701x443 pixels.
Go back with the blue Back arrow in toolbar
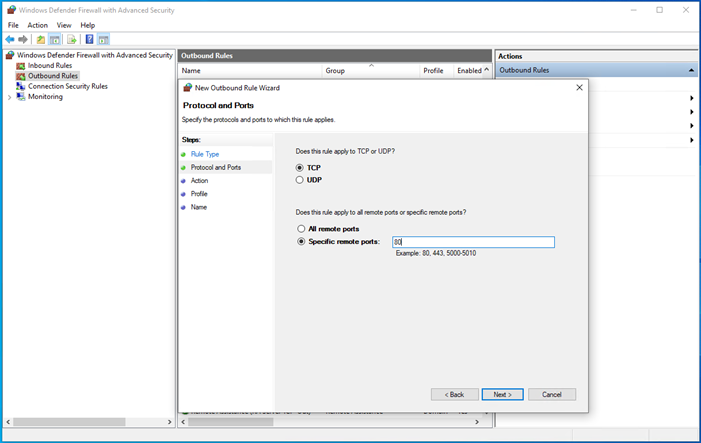click(10, 39)
